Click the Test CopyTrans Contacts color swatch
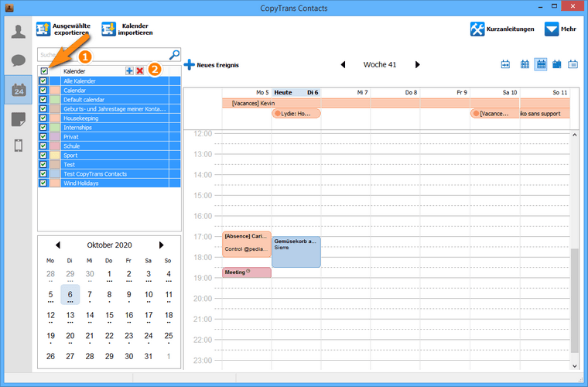The width and height of the screenshot is (588, 387). (55, 173)
